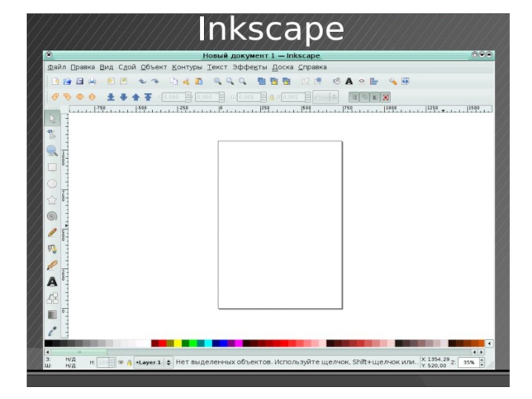Select the Zoom magnifier tool
Viewport: 532px width, 399px height.
tap(52, 151)
